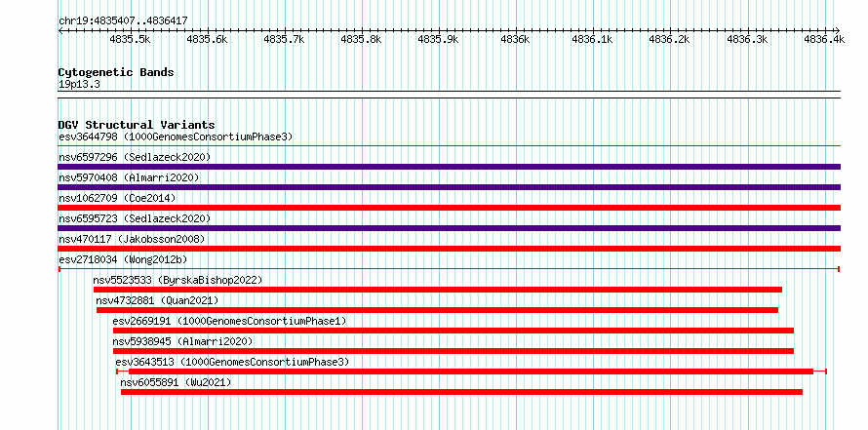Click the thin esv2718034 variant line
The height and width of the screenshot is (430, 868).
[x=450, y=269]
